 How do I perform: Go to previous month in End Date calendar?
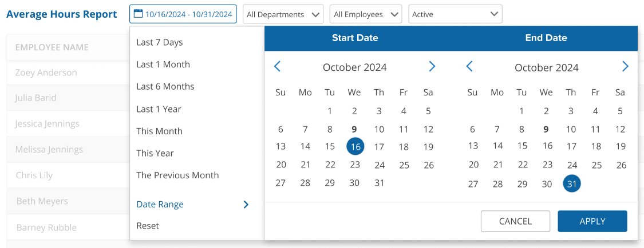[x=469, y=66]
